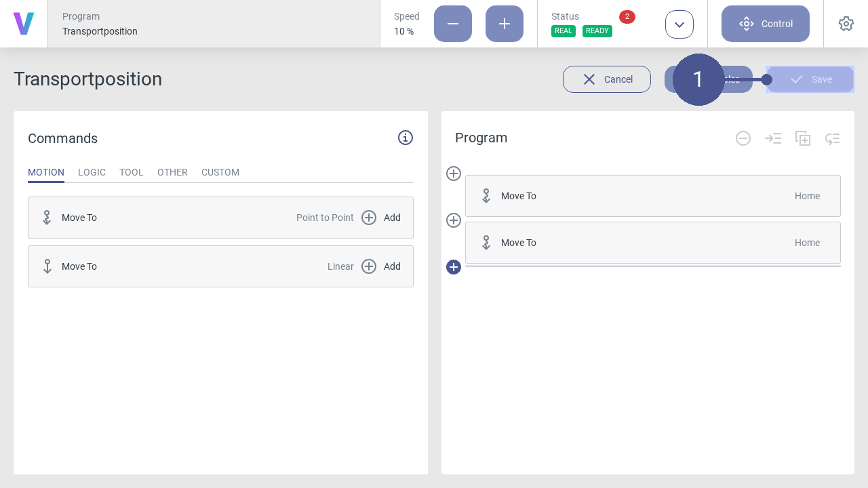
Task: Click the V logo icon
Action: tap(24, 24)
